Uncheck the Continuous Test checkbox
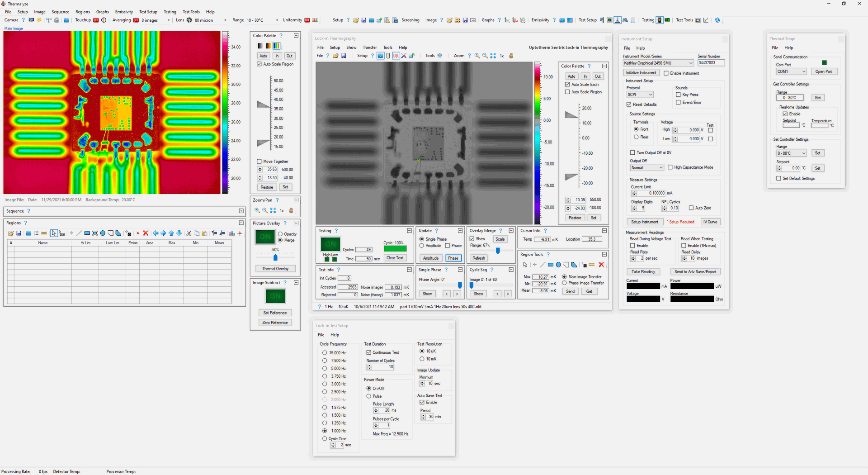 (x=369, y=352)
